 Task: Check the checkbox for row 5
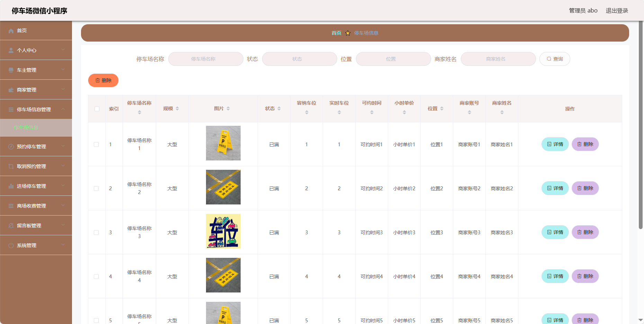96,321
